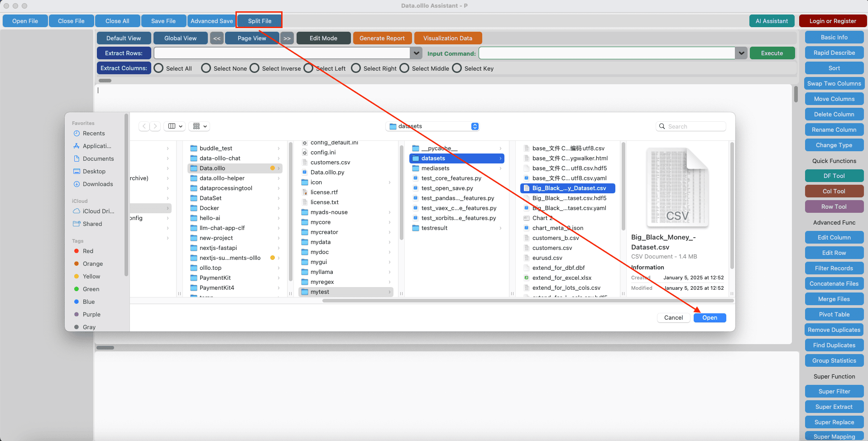Open the Input Command history dropdown

[741, 53]
